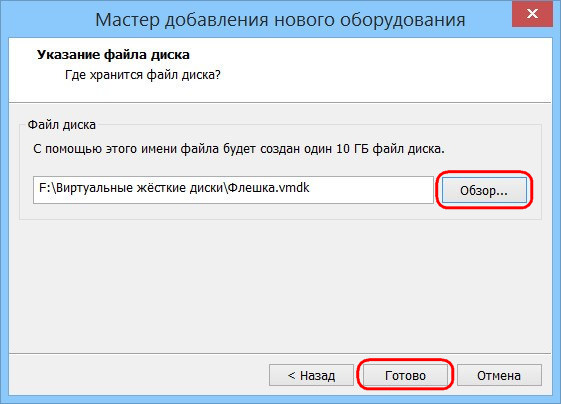Click blank gray area below Файл диска group
The width and height of the screenshot is (561, 404).
280,286
